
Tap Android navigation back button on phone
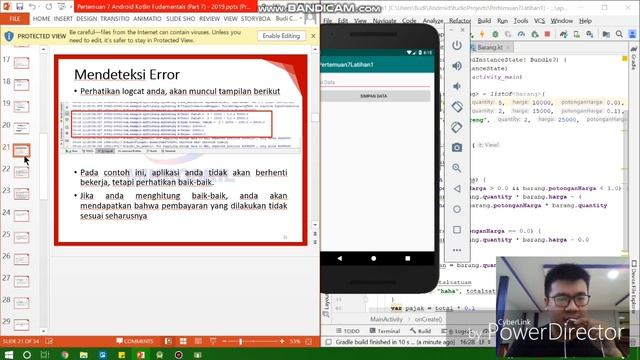[x=340, y=258]
